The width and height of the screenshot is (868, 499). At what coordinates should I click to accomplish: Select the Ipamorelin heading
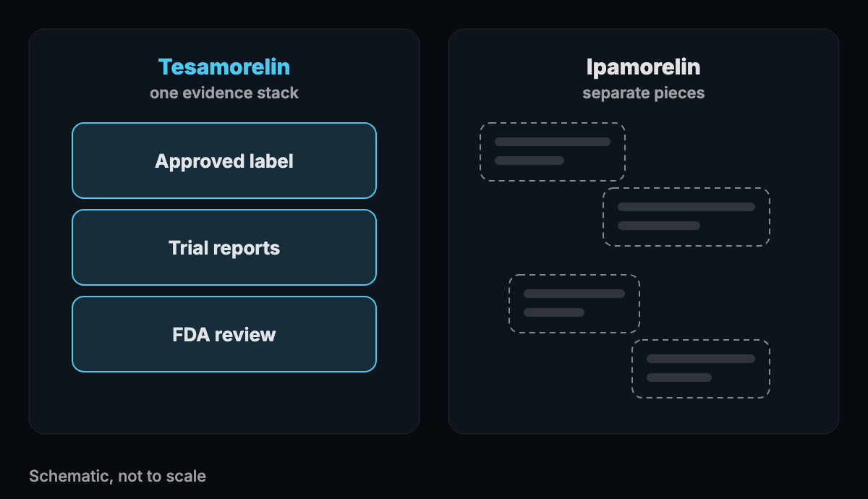pos(644,67)
